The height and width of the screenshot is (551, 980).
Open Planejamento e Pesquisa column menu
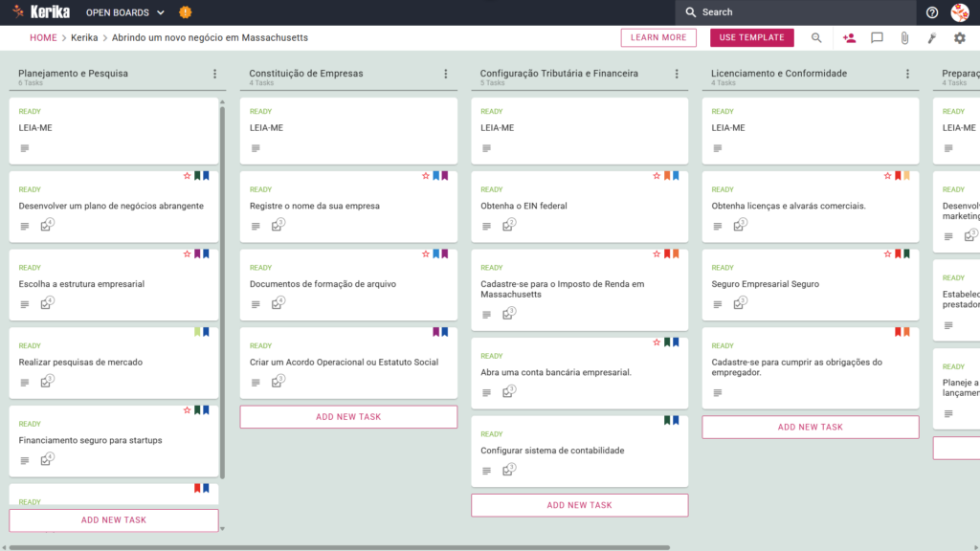point(215,74)
